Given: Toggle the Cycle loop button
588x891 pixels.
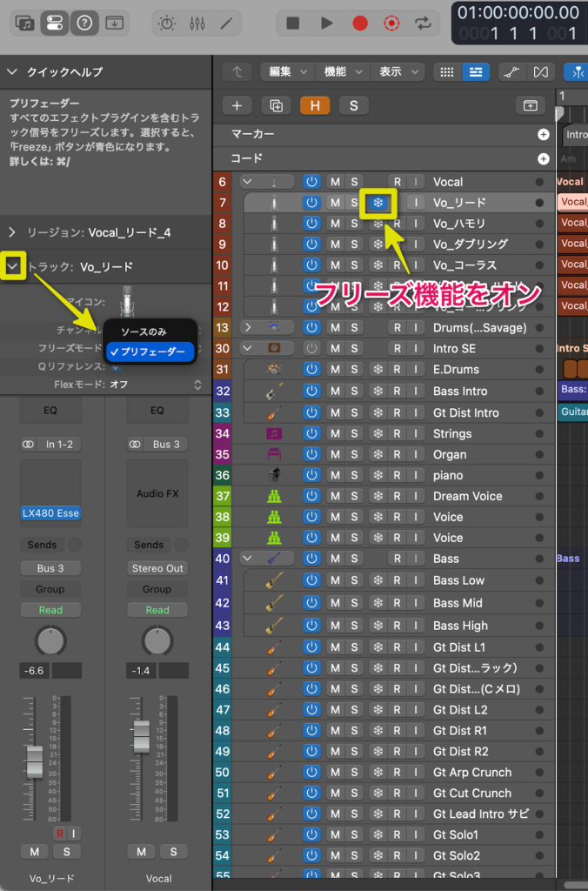Looking at the screenshot, I should (x=424, y=23).
